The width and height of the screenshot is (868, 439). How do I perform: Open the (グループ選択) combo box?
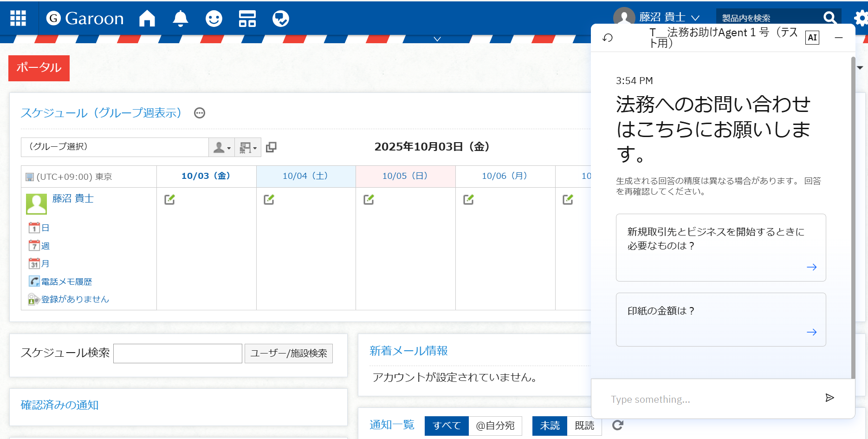click(x=115, y=147)
